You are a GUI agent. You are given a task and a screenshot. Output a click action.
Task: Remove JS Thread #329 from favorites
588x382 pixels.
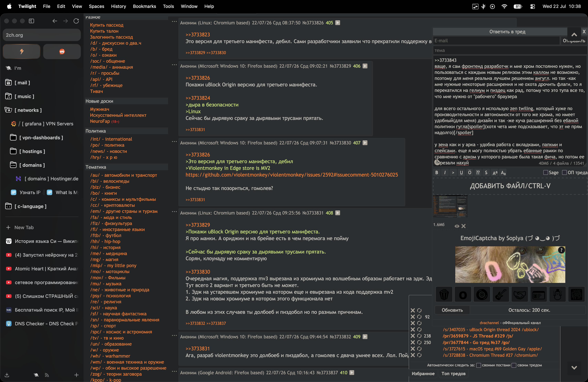coord(413,336)
